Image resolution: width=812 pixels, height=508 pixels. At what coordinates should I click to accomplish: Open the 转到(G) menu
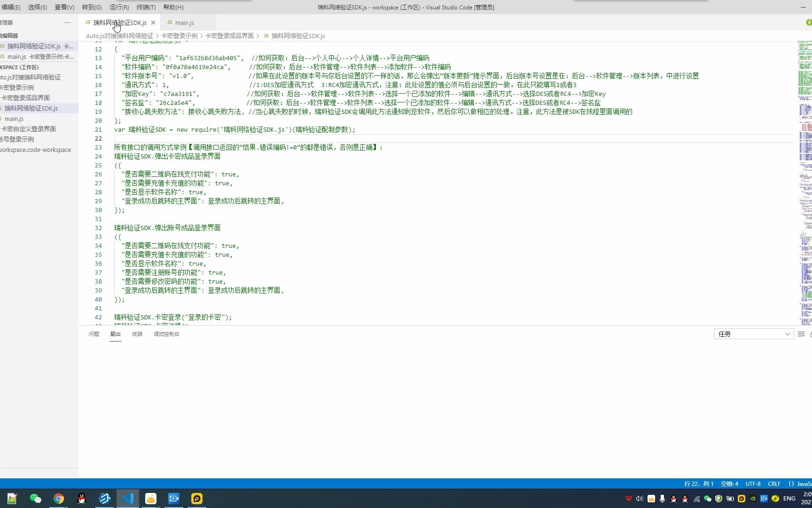click(92, 7)
